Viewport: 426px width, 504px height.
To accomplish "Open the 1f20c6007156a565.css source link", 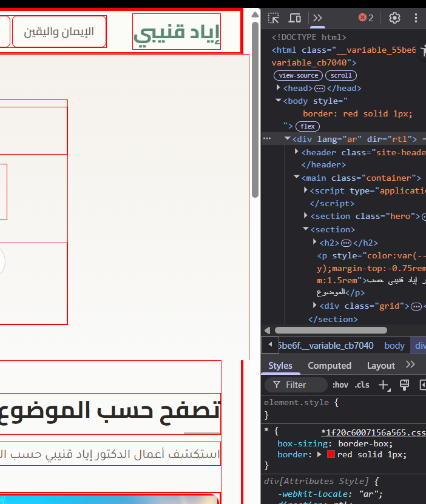I will tap(373, 432).
